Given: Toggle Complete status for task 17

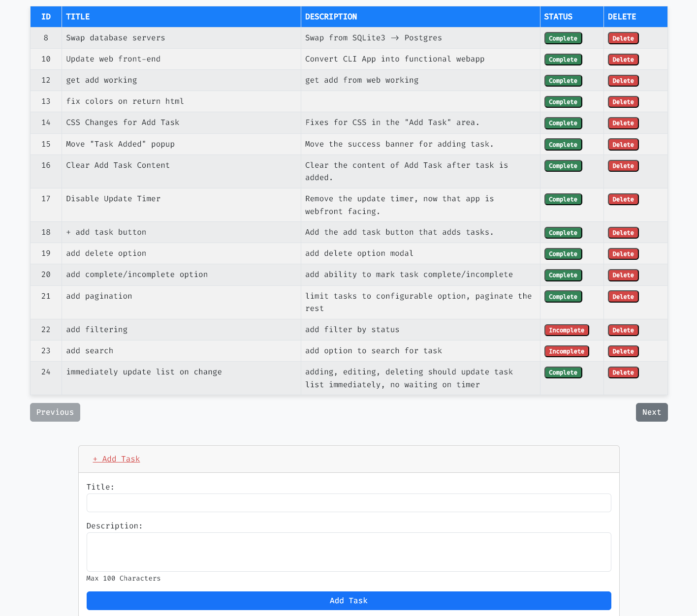Looking at the screenshot, I should [x=563, y=199].
